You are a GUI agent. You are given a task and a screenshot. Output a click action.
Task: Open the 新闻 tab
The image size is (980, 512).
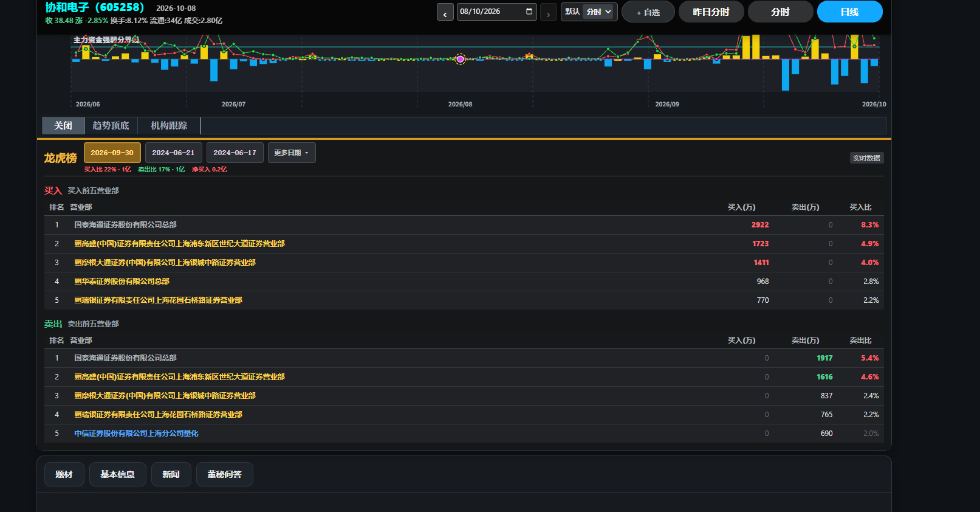[171, 474]
